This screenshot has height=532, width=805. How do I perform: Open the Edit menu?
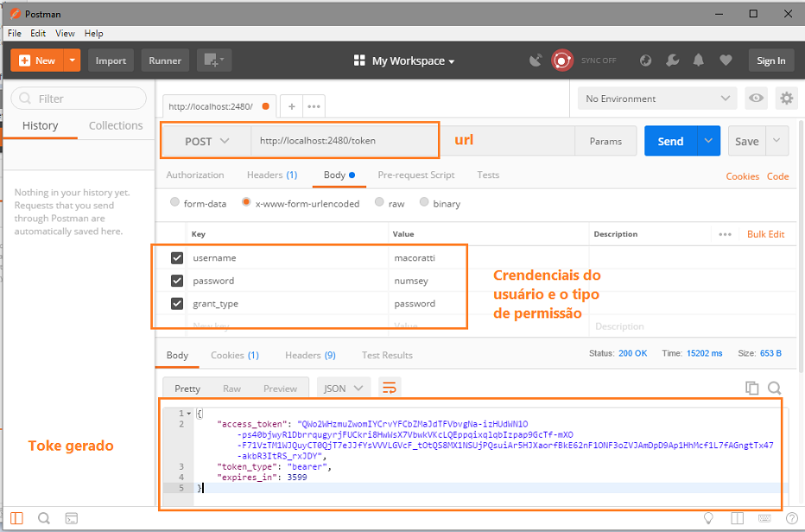click(x=38, y=34)
